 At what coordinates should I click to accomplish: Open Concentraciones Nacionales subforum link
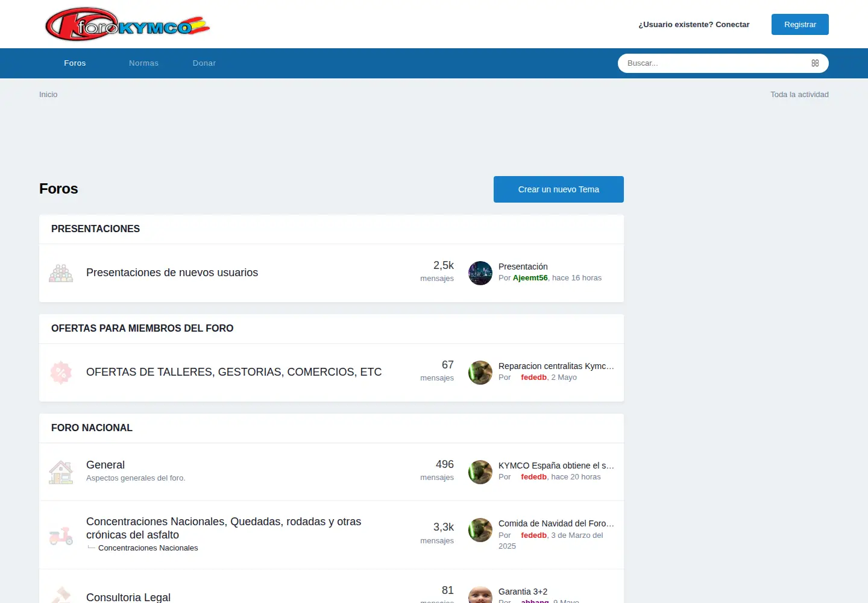pos(148,548)
